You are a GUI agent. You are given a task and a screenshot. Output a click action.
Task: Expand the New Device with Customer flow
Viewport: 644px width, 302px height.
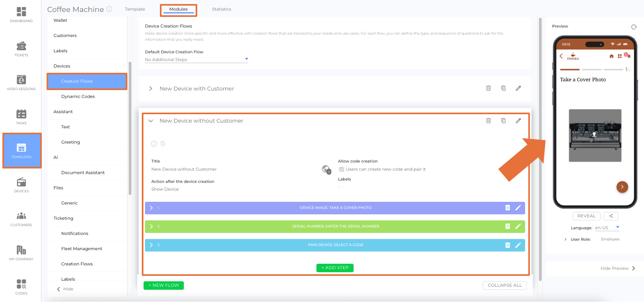[151, 88]
